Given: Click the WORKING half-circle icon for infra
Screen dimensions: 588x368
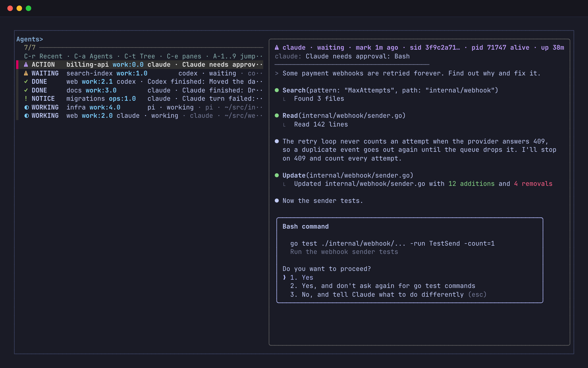Looking at the screenshot, I should click(26, 107).
